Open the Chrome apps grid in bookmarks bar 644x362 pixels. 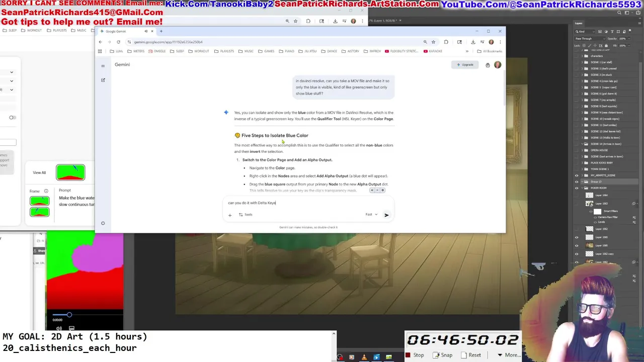pyautogui.click(x=100, y=51)
